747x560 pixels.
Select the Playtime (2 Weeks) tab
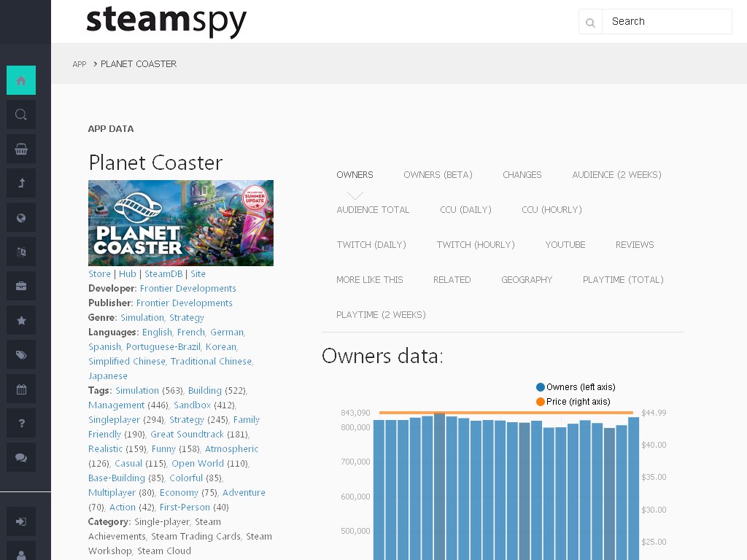(x=381, y=315)
